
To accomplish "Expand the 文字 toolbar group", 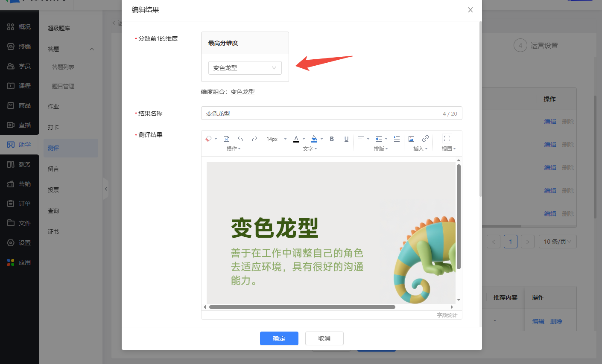I will 310,149.
